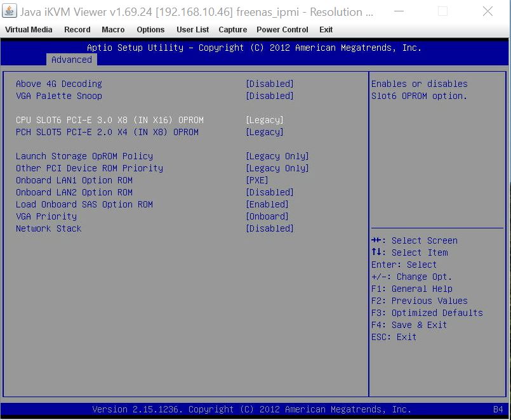The image size is (511, 420).
Task: Click the 'Select Item' key hint
Action: pyautogui.click(x=409, y=253)
